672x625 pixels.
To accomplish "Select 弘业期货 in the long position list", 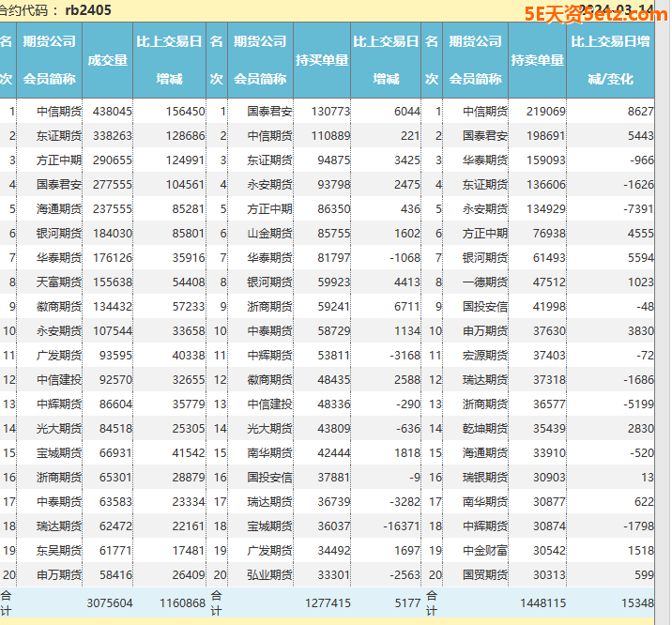I will tap(269, 575).
